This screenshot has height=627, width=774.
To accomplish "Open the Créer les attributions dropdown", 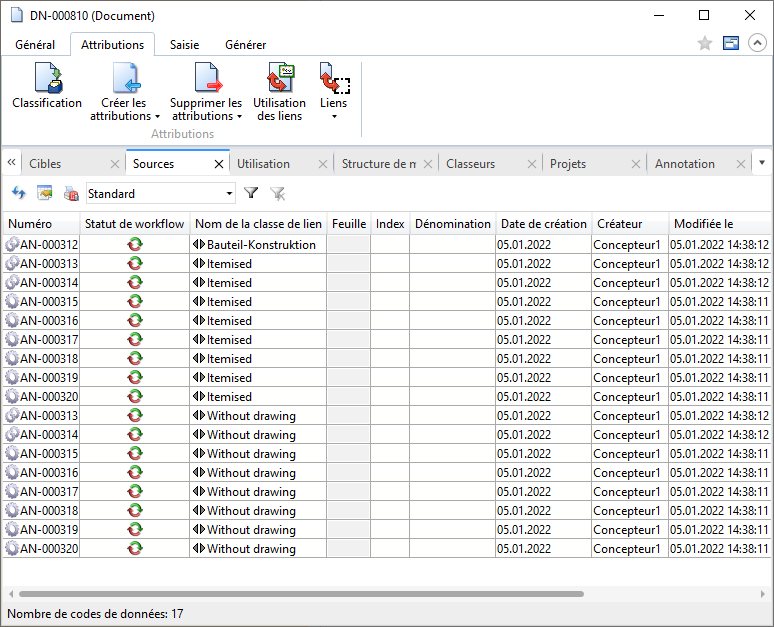I will point(124,109).
